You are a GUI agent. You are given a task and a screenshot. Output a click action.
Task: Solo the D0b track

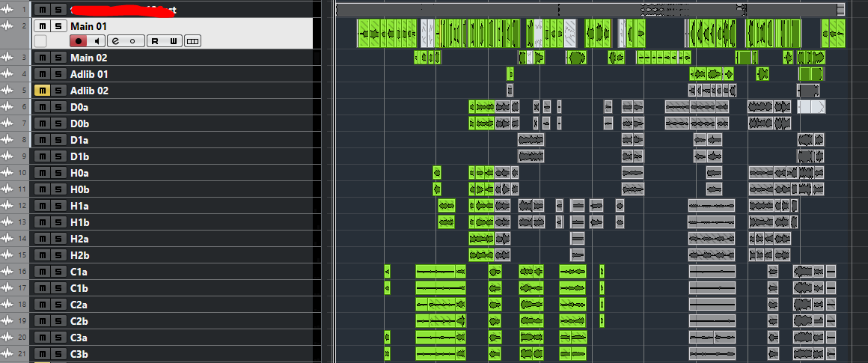click(x=58, y=123)
